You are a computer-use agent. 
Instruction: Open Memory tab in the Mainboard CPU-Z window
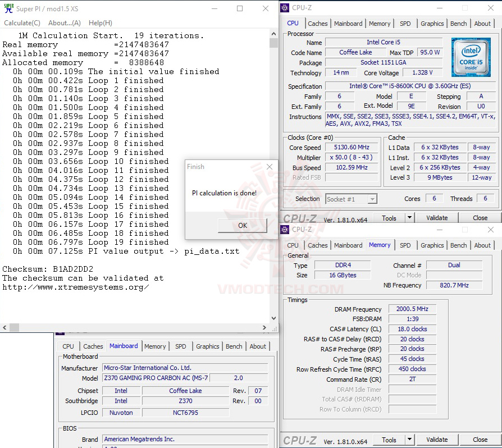(155, 346)
